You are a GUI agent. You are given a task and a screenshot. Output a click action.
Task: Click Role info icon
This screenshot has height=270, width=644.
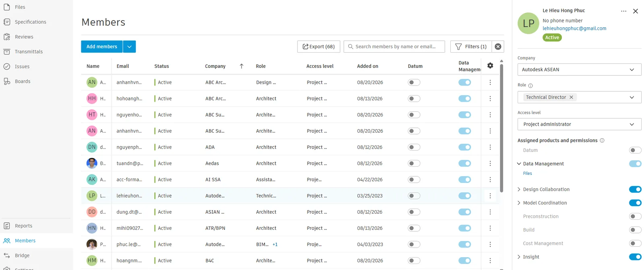click(530, 86)
